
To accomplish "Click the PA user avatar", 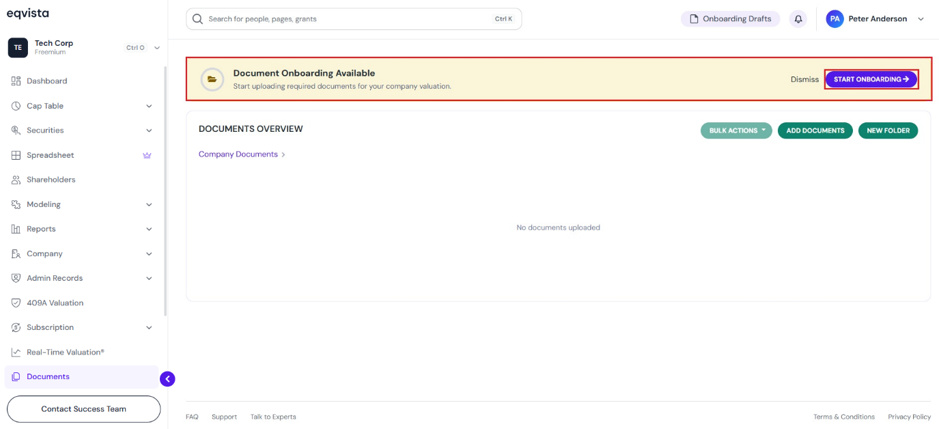I will point(835,19).
